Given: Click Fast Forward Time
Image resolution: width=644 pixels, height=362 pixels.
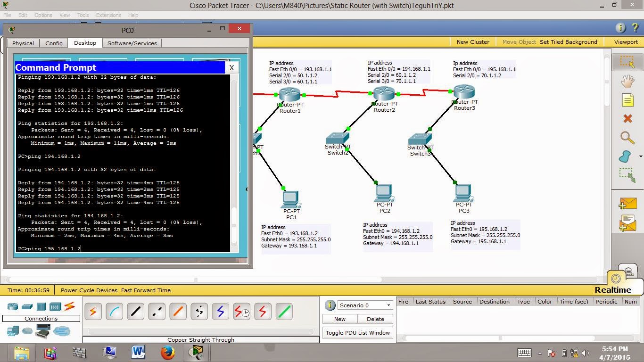Looking at the screenshot, I should click(x=146, y=290).
